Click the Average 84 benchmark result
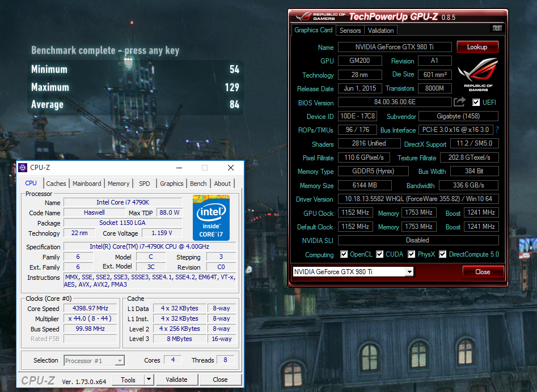This screenshot has width=537, height=392. 135,104
